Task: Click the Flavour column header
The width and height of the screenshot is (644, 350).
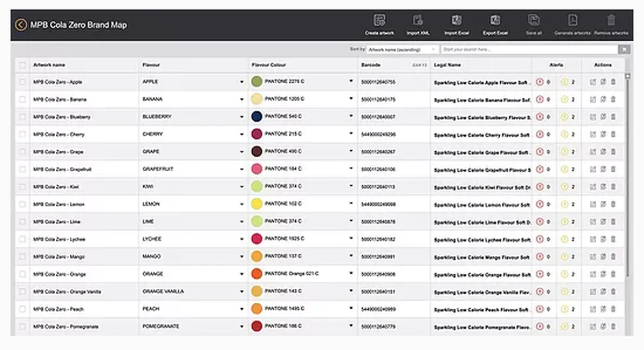Action: 151,65
